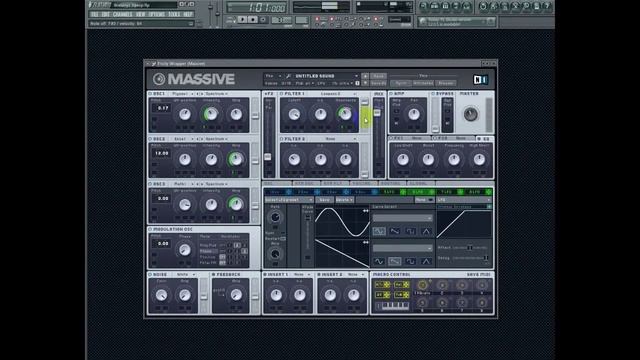Open Insert 2 effect type dropdown
Image resolution: width=640 pixels, height=360 pixels.
[x=356, y=275]
